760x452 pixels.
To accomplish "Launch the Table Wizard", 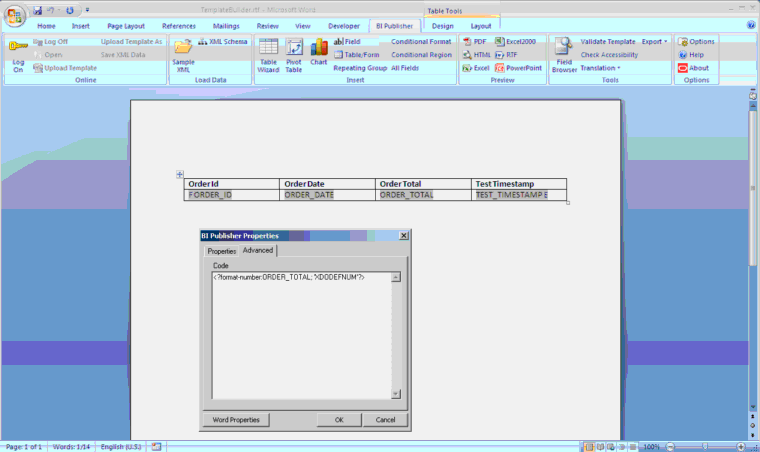I will 268,56.
